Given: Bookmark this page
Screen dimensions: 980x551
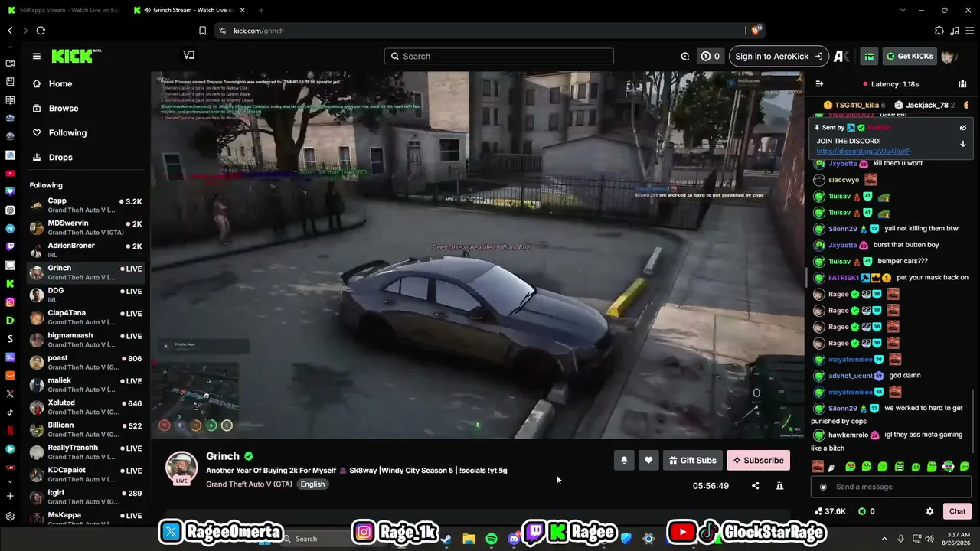Looking at the screenshot, I should [202, 31].
